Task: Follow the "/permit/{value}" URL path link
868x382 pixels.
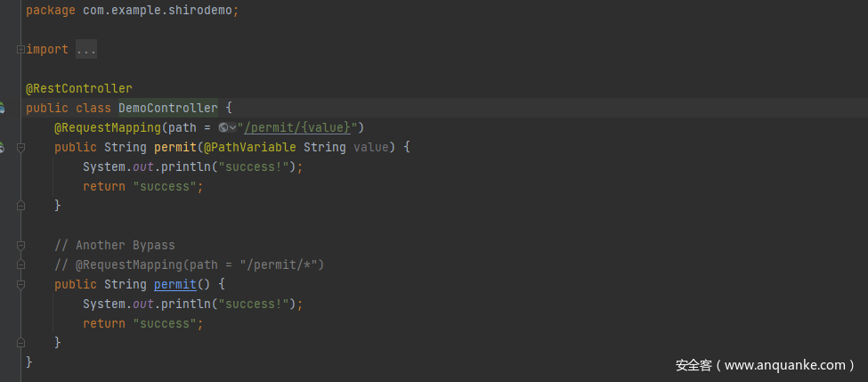Action: pyautogui.click(x=297, y=128)
